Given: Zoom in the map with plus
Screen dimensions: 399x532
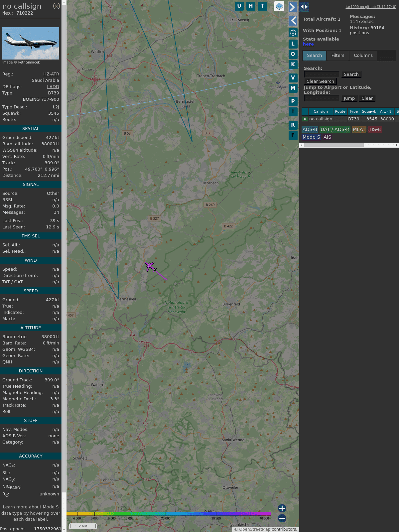Looking at the screenshot, I should click(x=282, y=508).
